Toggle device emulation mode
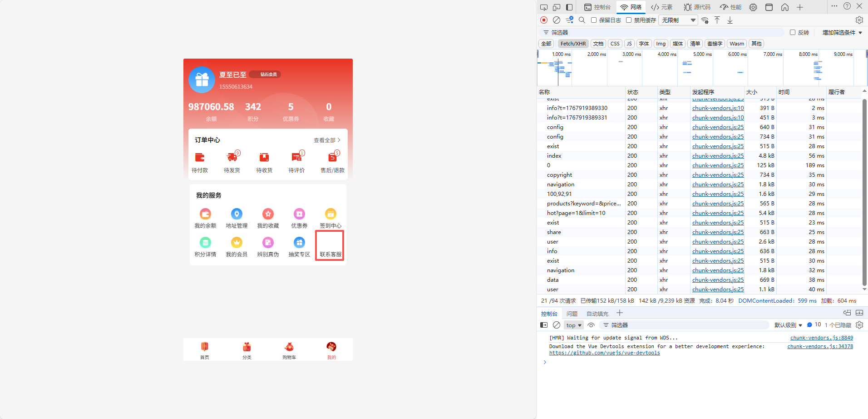 pos(557,7)
